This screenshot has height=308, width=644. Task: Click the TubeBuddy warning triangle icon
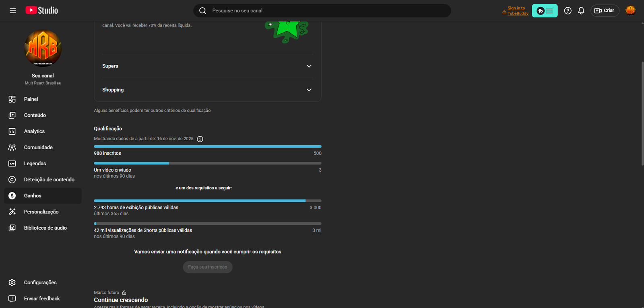click(x=504, y=12)
